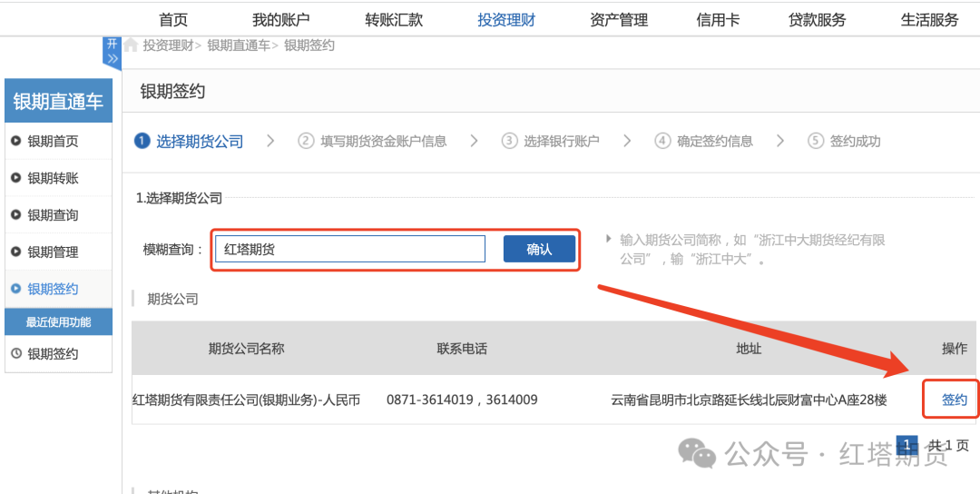Click the home icon in the breadcrumb

point(131,45)
